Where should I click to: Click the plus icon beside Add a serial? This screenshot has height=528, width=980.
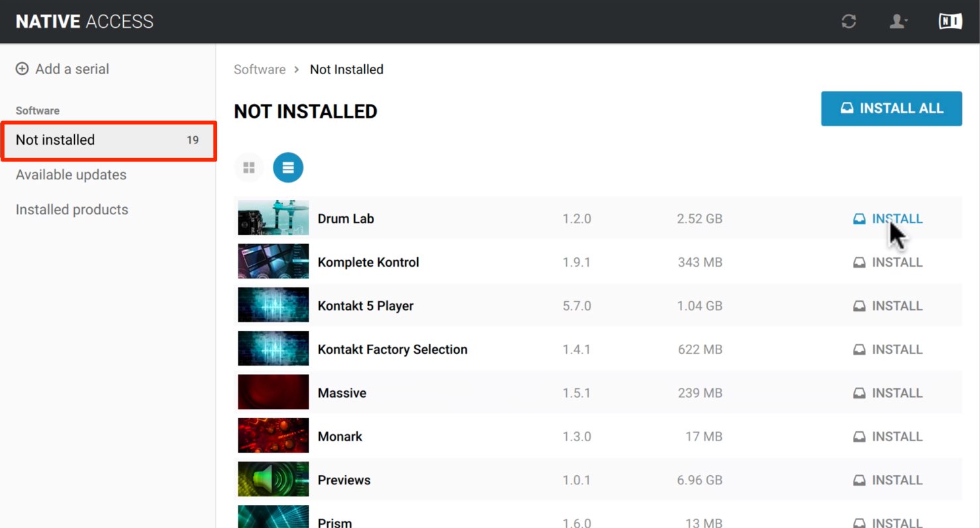coord(23,69)
